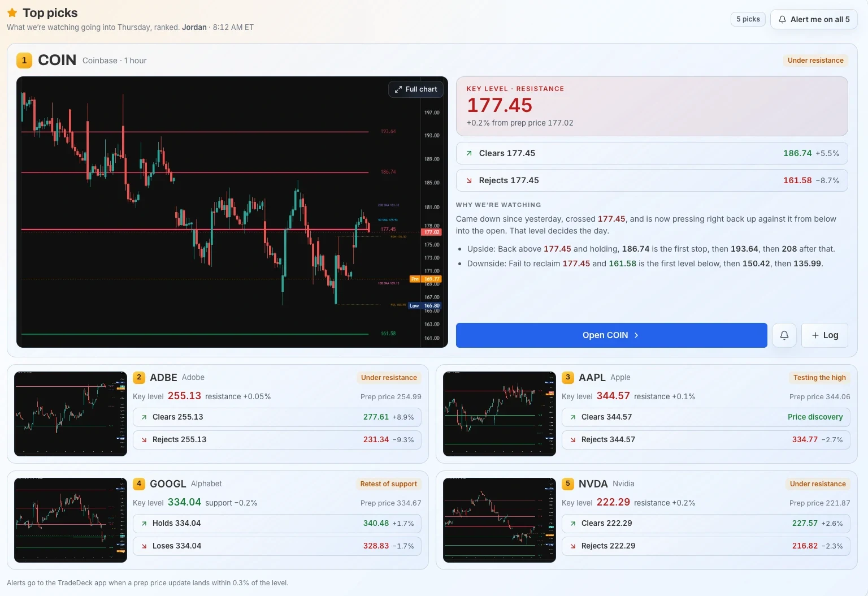
Task: Click the up arrow icon in Clears 255.13
Action: (144, 417)
